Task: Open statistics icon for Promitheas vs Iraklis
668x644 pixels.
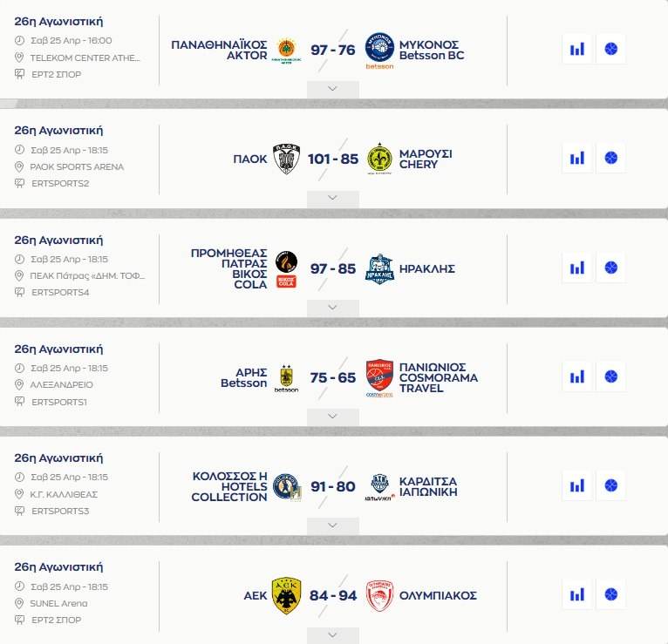Action: pos(576,268)
